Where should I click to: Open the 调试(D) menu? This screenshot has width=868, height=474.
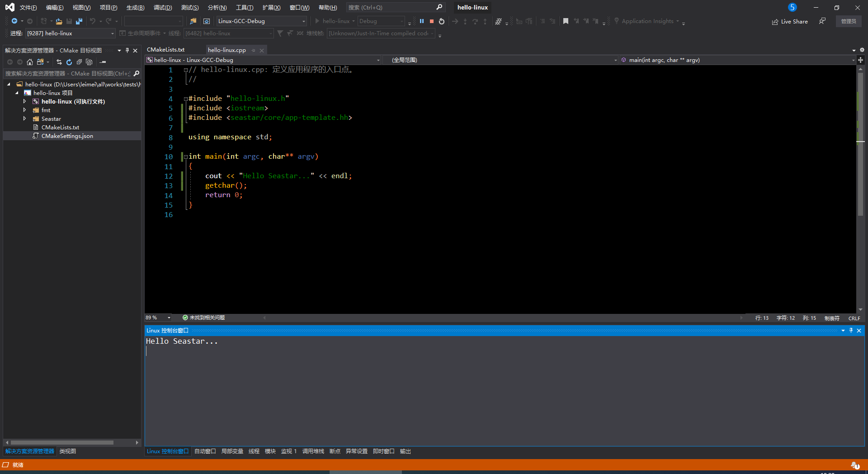[163, 7]
